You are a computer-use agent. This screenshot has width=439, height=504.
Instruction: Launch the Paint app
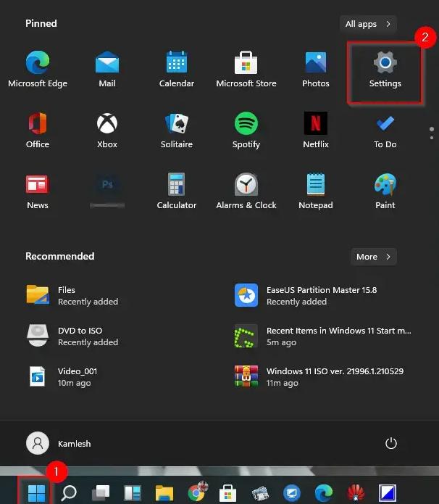385,191
